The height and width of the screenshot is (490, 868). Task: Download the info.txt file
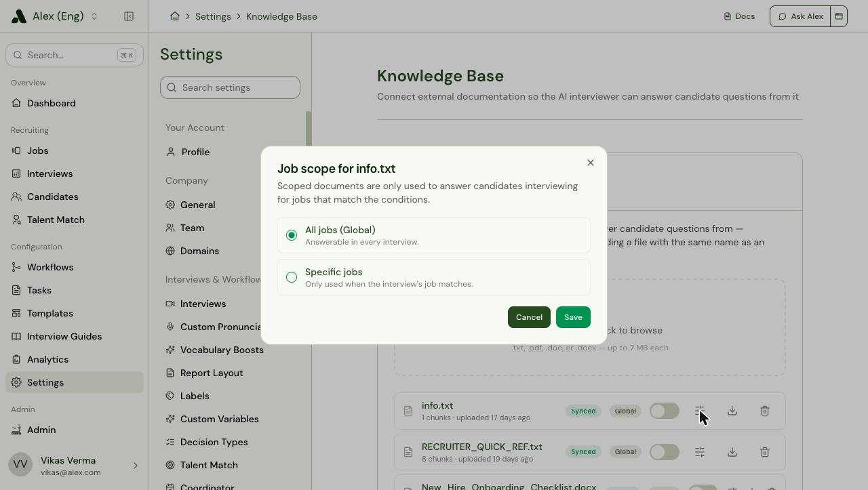click(732, 411)
